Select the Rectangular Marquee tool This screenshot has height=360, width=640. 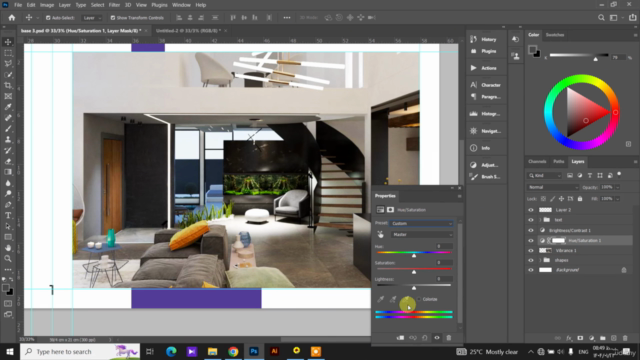pos(8,53)
